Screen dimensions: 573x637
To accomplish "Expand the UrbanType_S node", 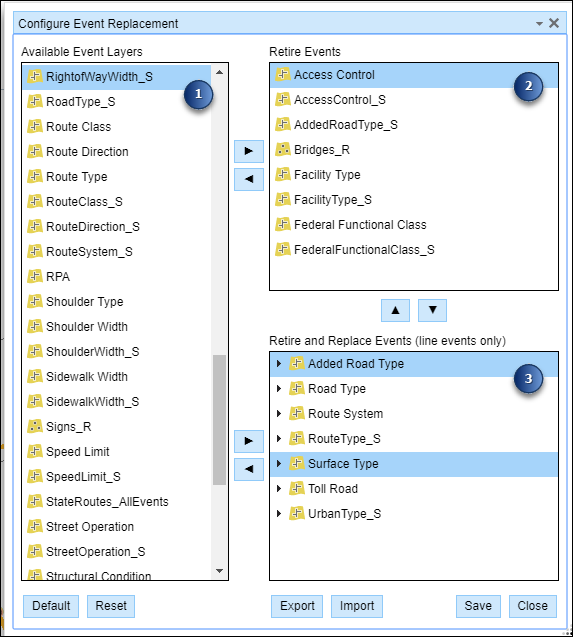I will click(279, 514).
